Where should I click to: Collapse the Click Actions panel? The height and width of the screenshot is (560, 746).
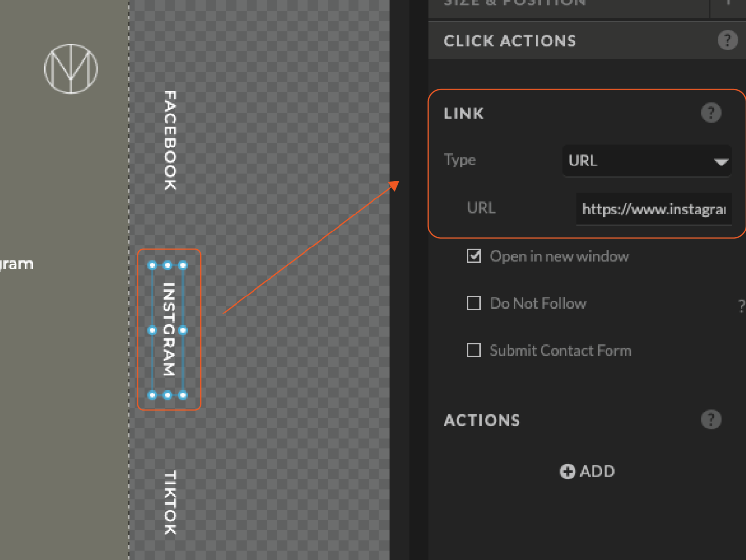[x=509, y=40]
